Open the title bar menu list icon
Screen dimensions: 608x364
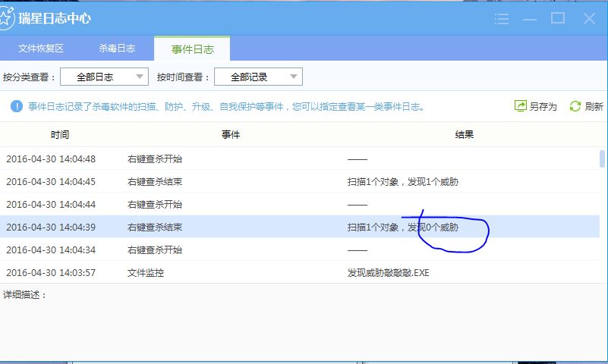tap(502, 19)
